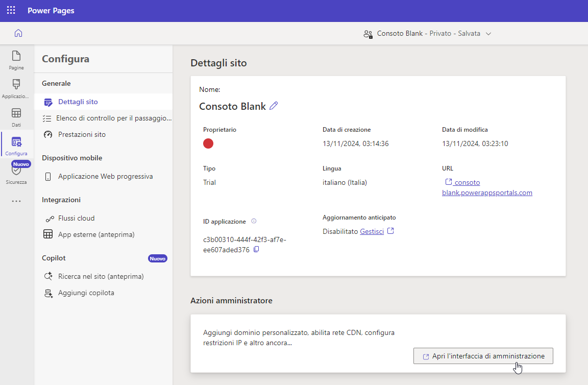Click the Copilot section header
This screenshot has width=588, height=385.
pos(54,258)
